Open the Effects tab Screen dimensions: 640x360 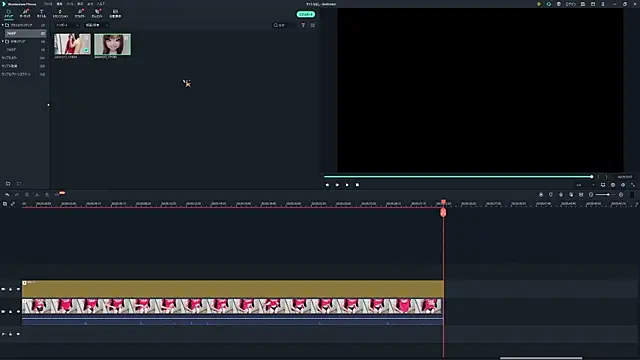coord(80,13)
